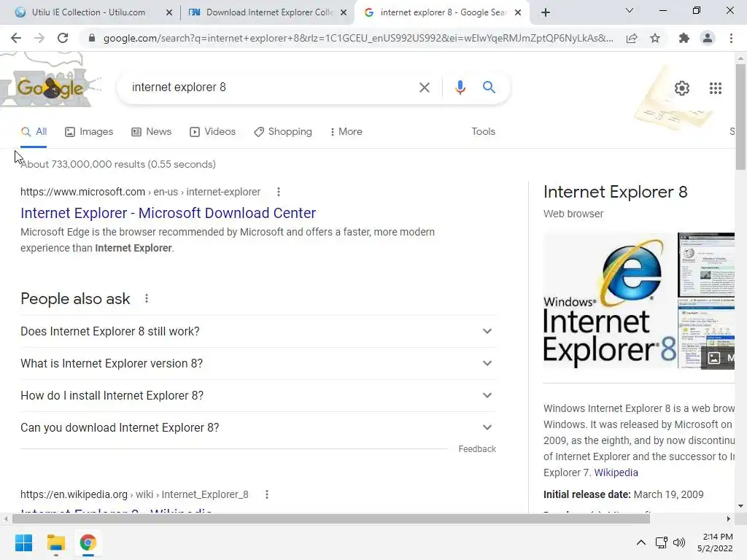Click the browser forward arrow
The width and height of the screenshot is (747, 560).
(39, 38)
